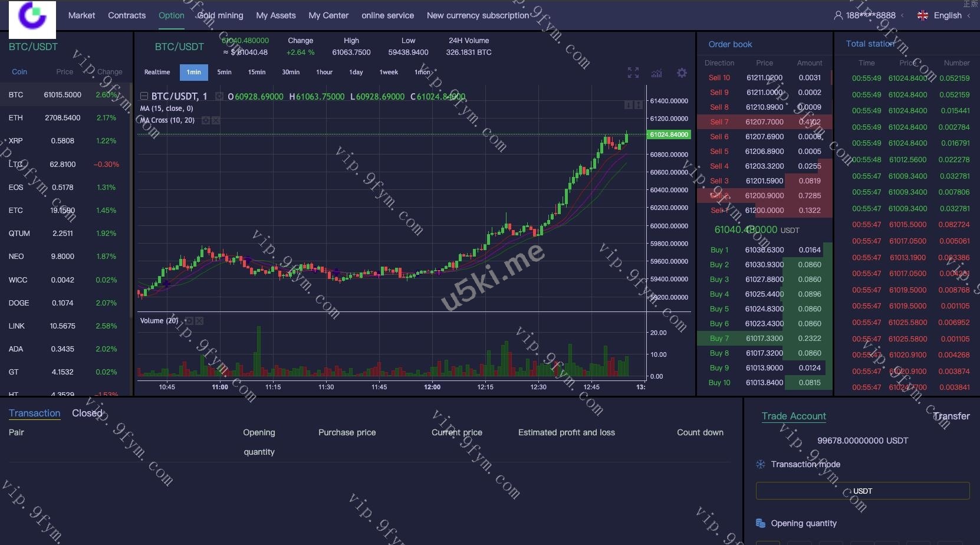The height and width of the screenshot is (545, 980).
Task: Open the chart indicators icon
Action: 656,73
